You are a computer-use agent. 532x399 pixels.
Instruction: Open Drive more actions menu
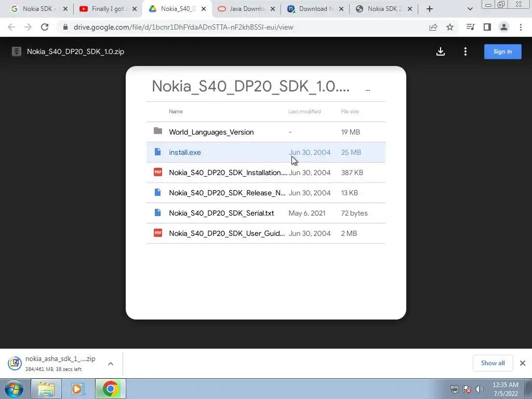point(465,51)
